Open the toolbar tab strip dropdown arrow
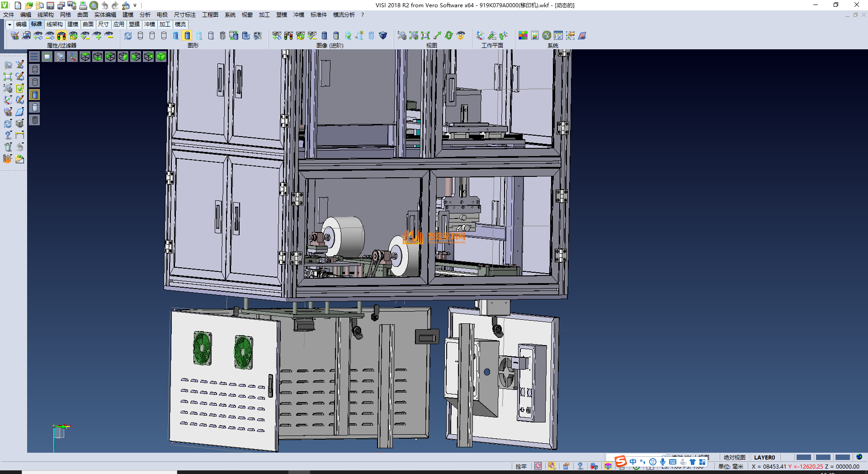Screen dimensions: 868x474 (9, 24)
